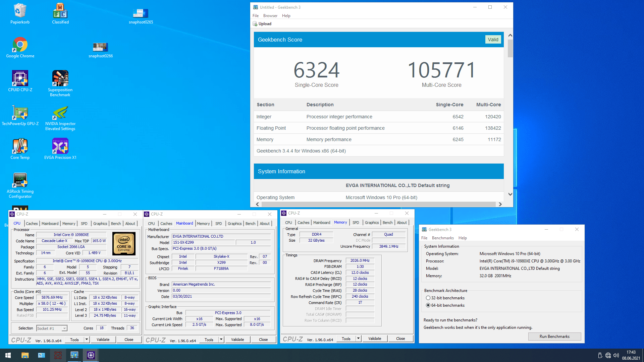Click scroll down arrow in Geekbench results

(x=510, y=194)
